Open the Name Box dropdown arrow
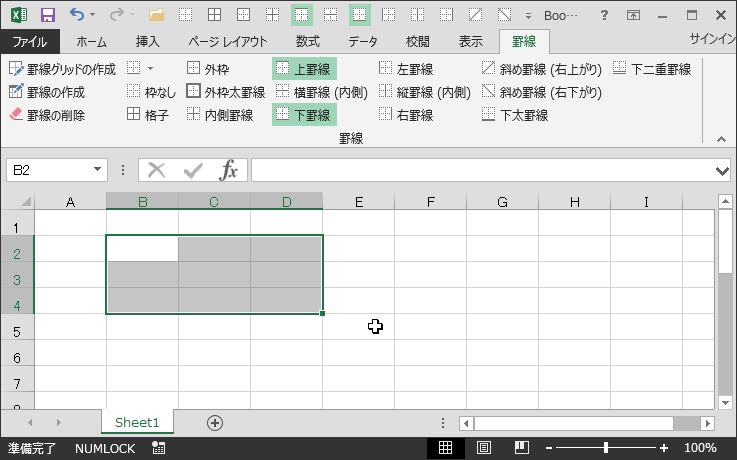The height and width of the screenshot is (460, 737). (97, 170)
